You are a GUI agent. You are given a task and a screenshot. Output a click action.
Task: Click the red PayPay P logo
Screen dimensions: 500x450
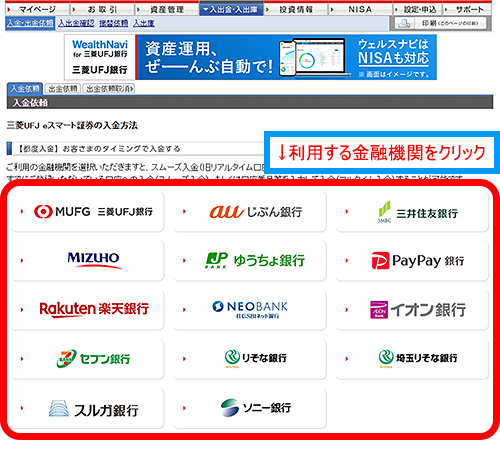(380, 260)
